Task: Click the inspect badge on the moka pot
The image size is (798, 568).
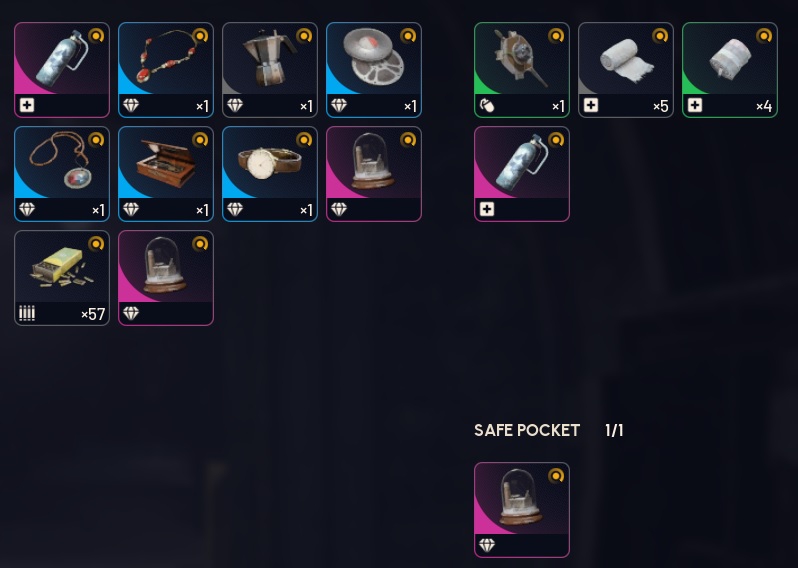Action: coord(304,36)
